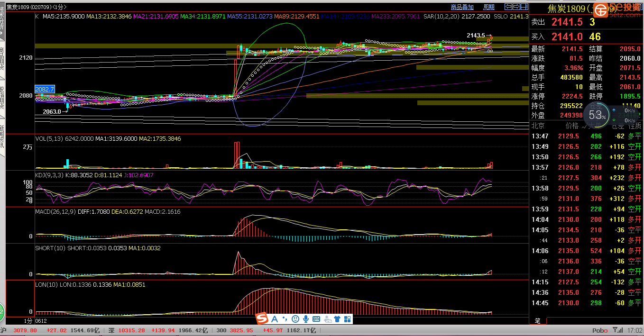The height and width of the screenshot is (336, 644).
Task: Click the 2063.0 low price marker
Action: coord(52,112)
